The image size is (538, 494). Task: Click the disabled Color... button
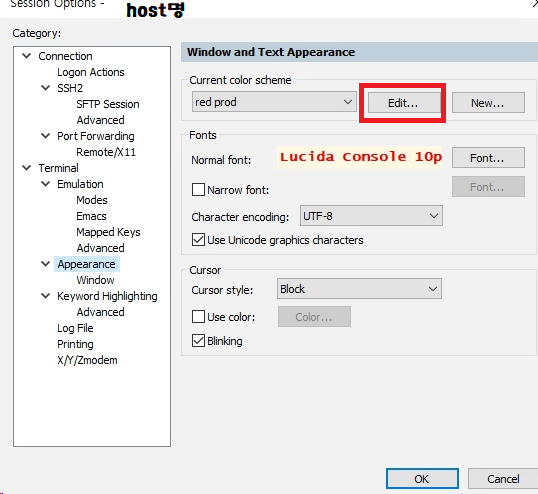click(314, 317)
